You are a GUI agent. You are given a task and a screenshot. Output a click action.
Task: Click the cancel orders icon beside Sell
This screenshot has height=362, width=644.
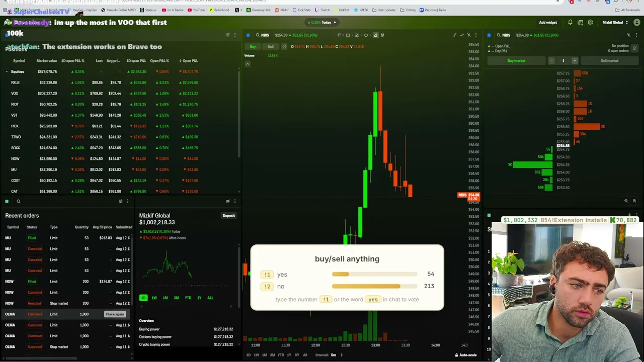284,47
